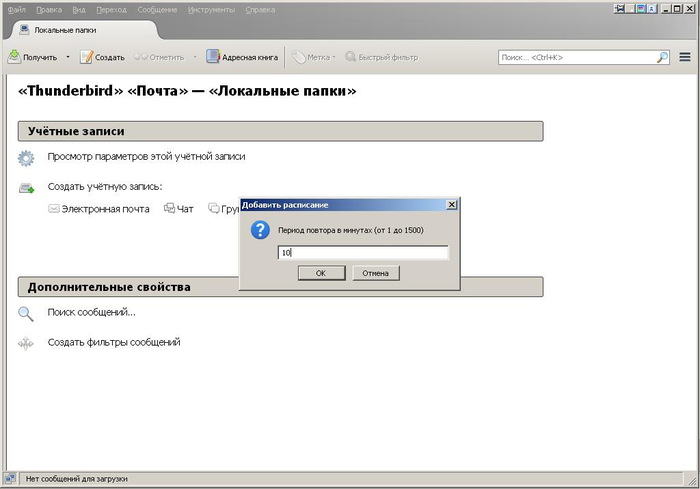Click the person icon in title bar
Image resolution: width=700 pixels, height=489 pixels.
pyautogui.click(x=652, y=8)
